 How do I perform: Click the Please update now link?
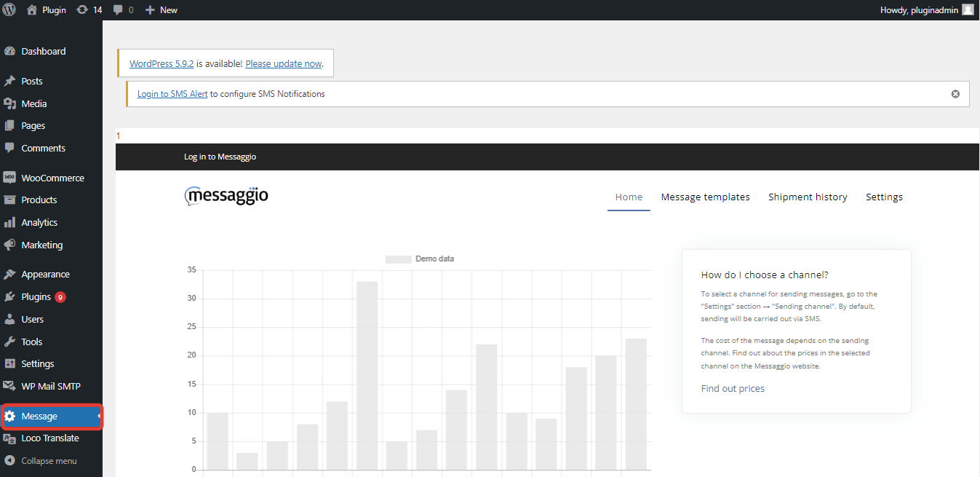pos(283,63)
